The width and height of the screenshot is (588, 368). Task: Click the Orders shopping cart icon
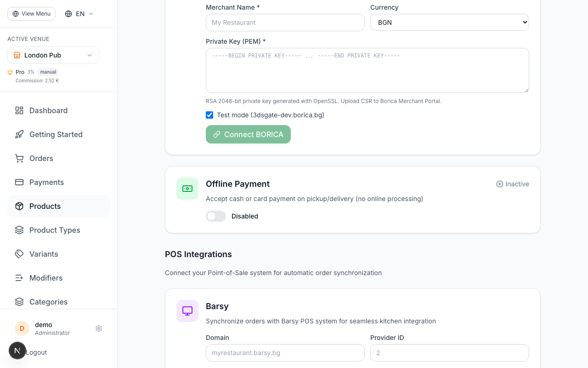tap(19, 158)
